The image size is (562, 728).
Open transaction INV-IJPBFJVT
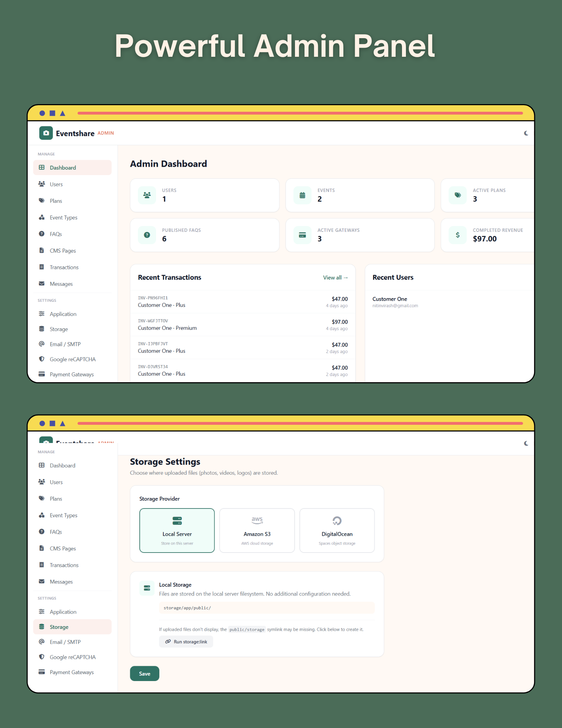[243, 348]
